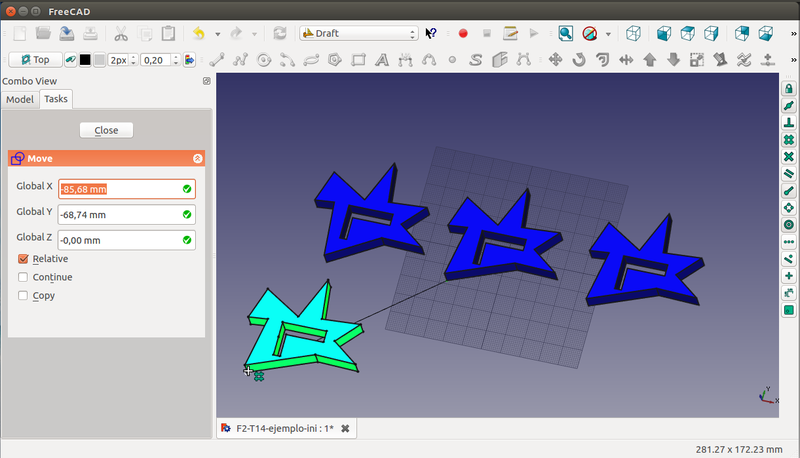Viewport: 800px width, 458px height.
Task: Click the What's This help icon
Action: tap(431, 33)
